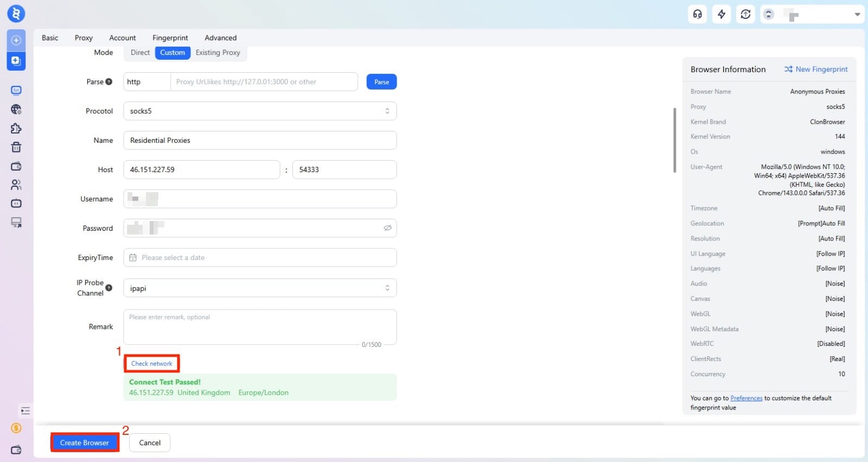
Task: Select Existing Proxy mode
Action: pos(218,53)
